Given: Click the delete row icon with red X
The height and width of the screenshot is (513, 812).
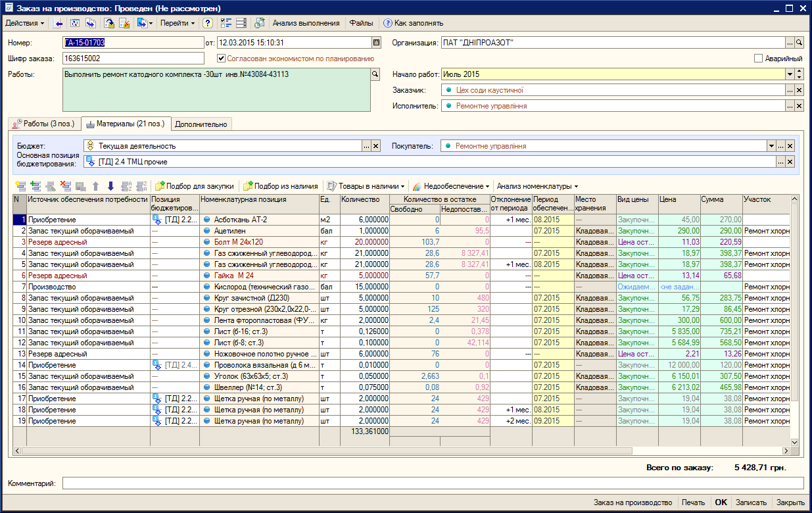Looking at the screenshot, I should (x=65, y=186).
